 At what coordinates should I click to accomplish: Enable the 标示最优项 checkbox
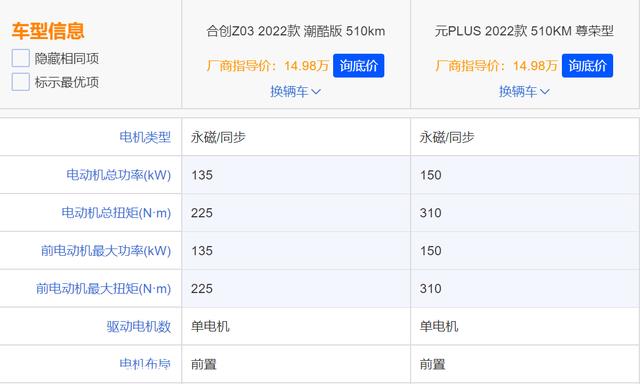pyautogui.click(x=21, y=82)
